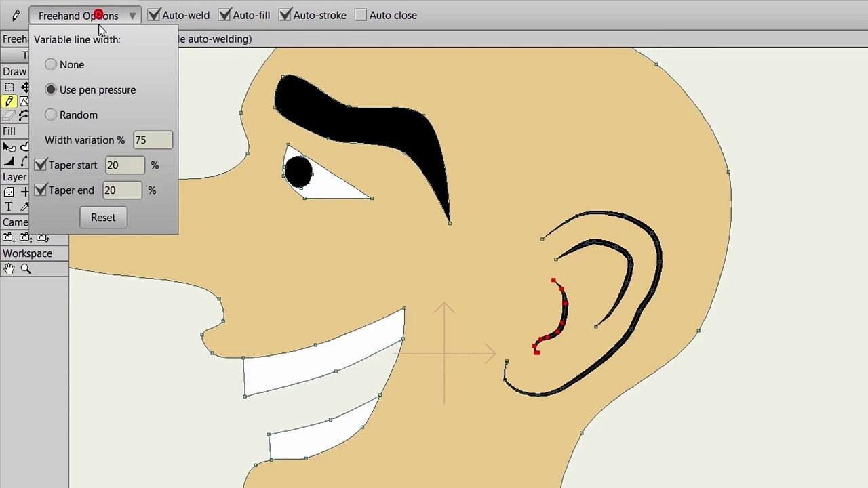Uncheck the Taper start checkbox

tap(41, 165)
